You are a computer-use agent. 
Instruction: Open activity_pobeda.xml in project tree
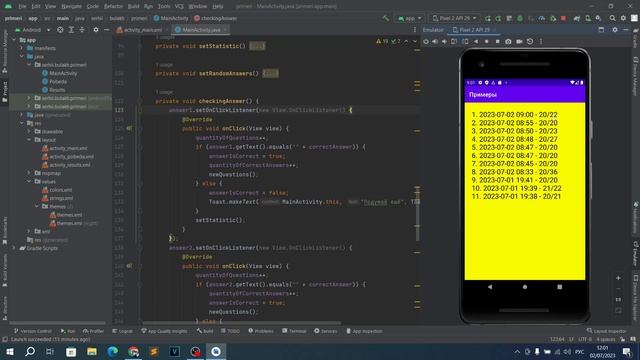(71, 156)
